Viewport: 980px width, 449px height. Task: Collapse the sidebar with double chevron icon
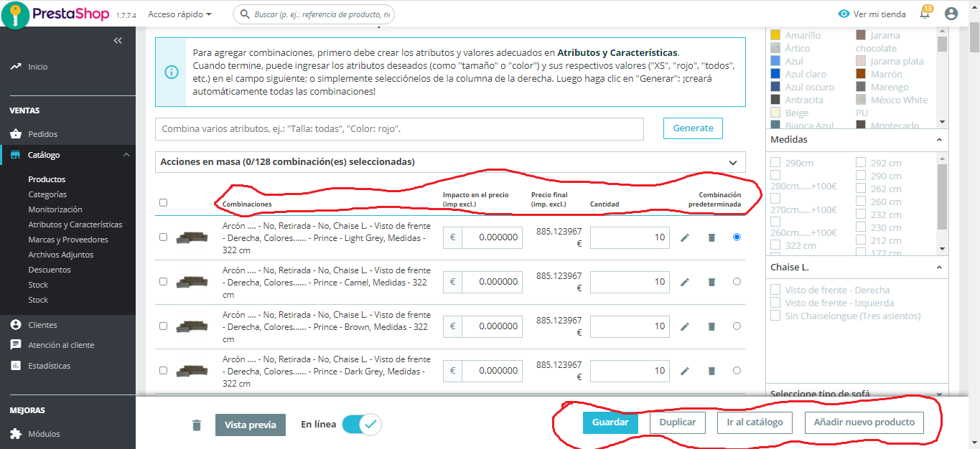(118, 41)
